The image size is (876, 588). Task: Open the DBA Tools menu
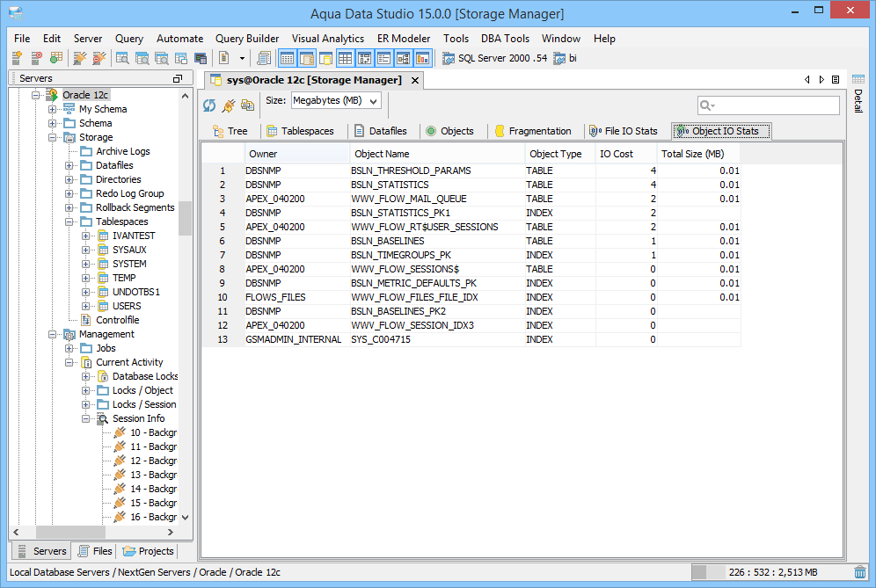pyautogui.click(x=505, y=38)
